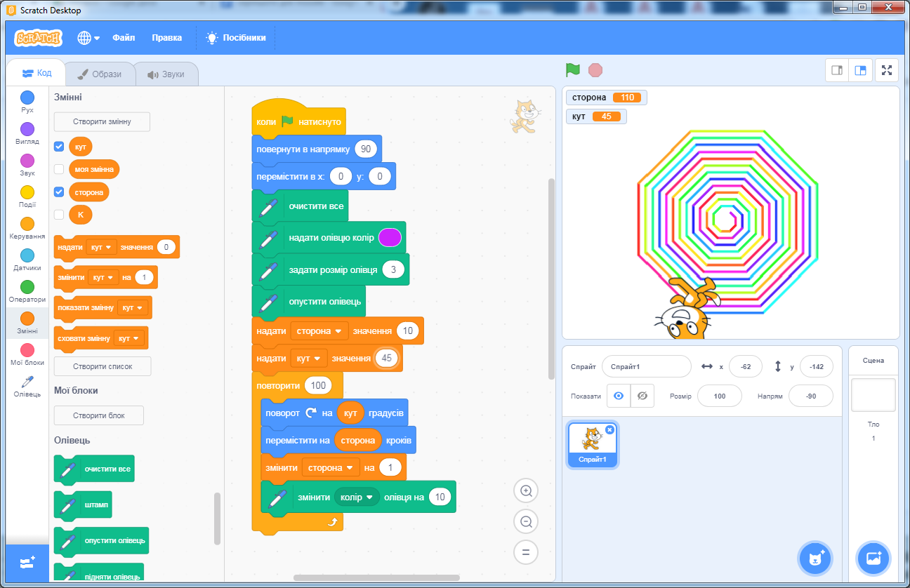Switch to small stage layout
This screenshot has width=910, height=588.
point(836,70)
